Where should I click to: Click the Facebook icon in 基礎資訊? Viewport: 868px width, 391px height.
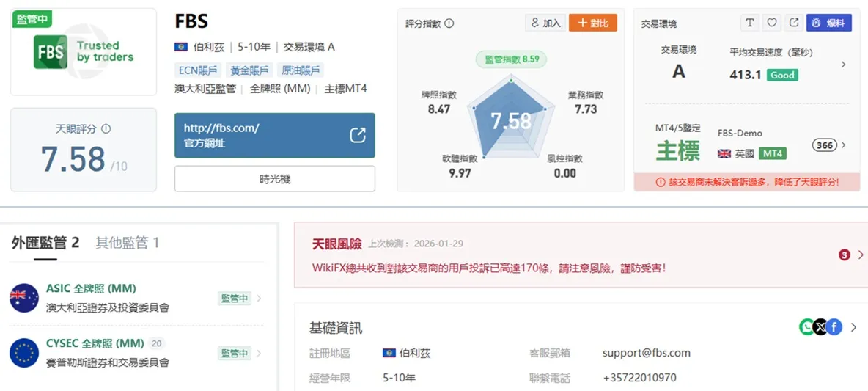coord(834,327)
